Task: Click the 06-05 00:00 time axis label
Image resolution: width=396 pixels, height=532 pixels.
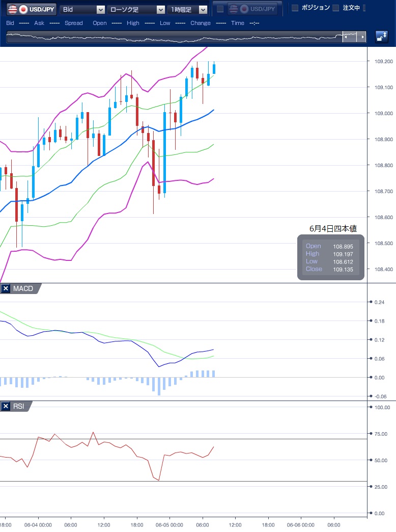Action: pyautogui.click(x=169, y=525)
